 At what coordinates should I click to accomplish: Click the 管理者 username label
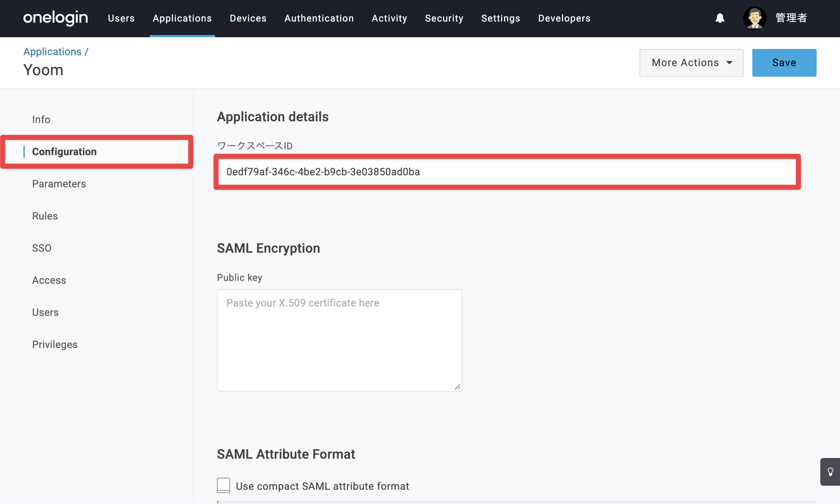click(791, 18)
